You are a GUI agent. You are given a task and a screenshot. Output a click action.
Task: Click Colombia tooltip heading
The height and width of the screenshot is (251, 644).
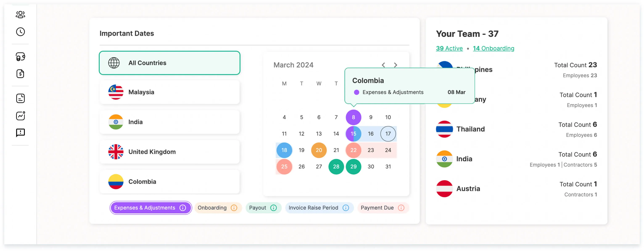point(368,81)
